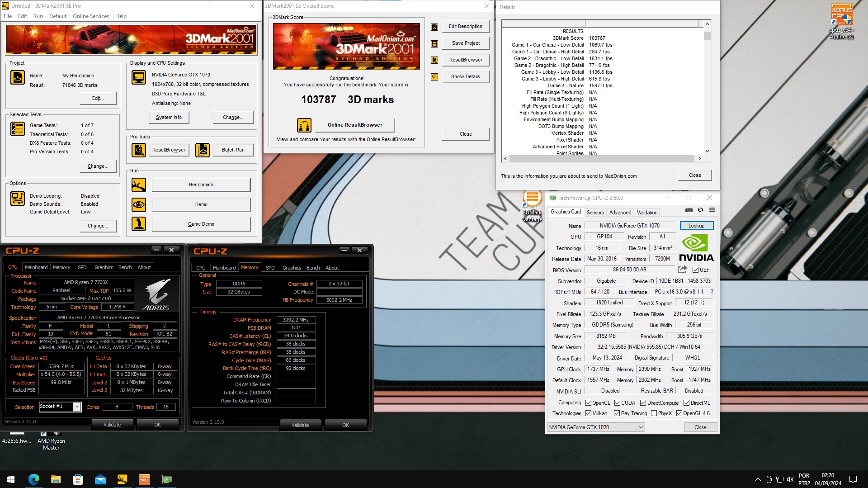
Task: Switch to the Sensors tab in GPU-Z
Action: pos(595,213)
